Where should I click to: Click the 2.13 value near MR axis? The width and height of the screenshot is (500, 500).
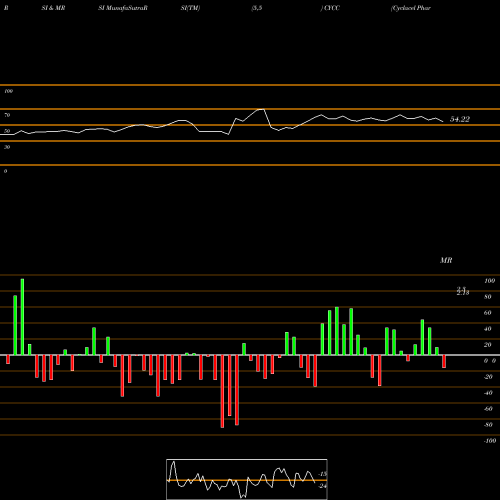pos(463,293)
